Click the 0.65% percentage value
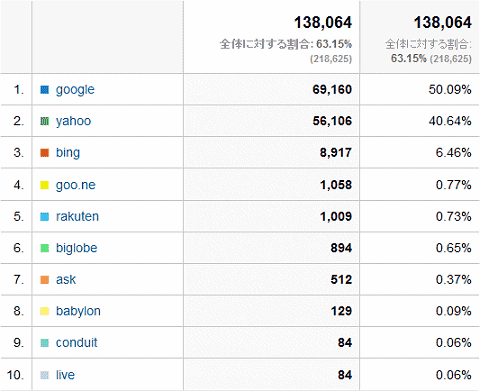Viewport: 480px width, 391px height. pos(453,248)
